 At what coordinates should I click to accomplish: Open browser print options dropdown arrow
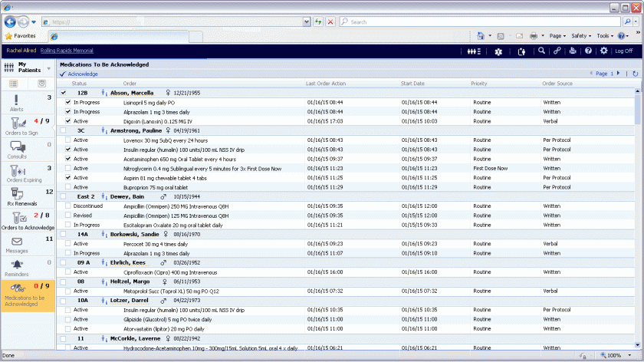click(x=543, y=36)
